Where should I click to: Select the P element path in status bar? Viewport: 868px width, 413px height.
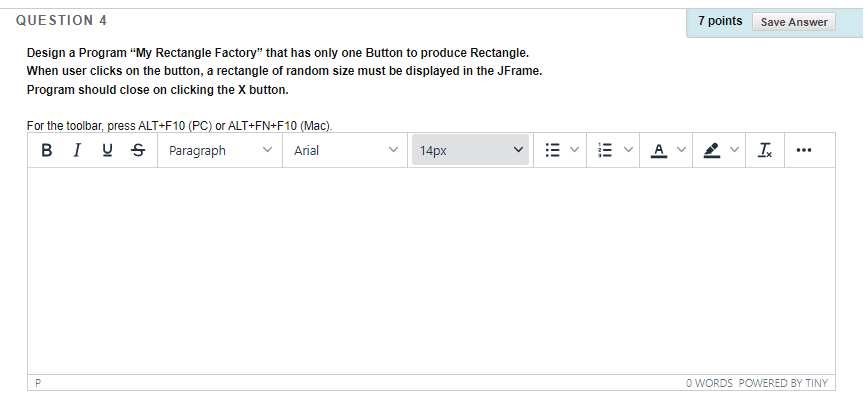pos(38,383)
